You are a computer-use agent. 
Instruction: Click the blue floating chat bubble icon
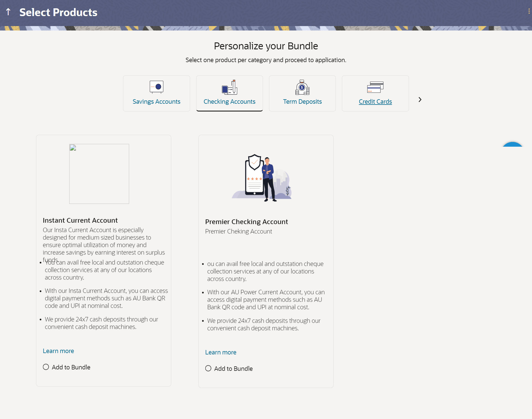[x=512, y=144]
